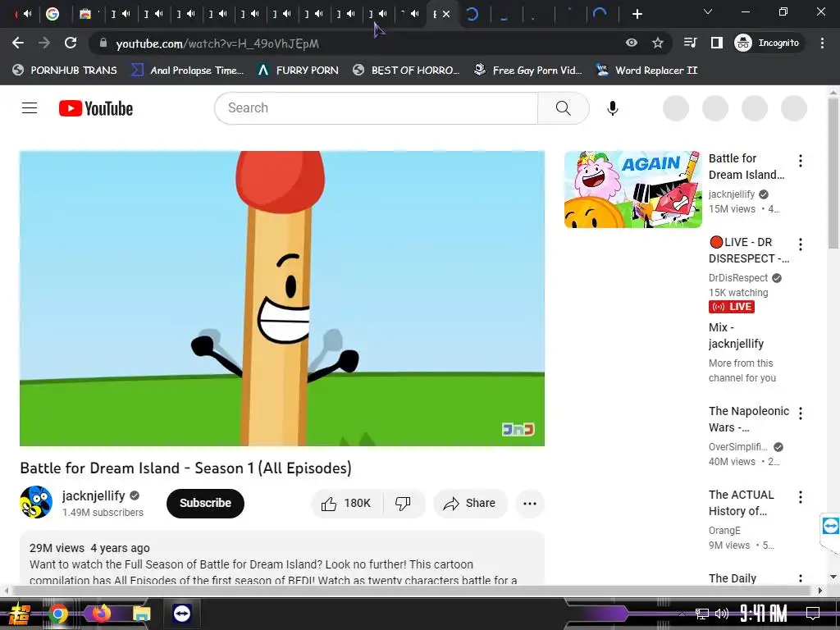The image size is (840, 630).
Task: Open a new tab with the plus button
Action: [x=637, y=14]
